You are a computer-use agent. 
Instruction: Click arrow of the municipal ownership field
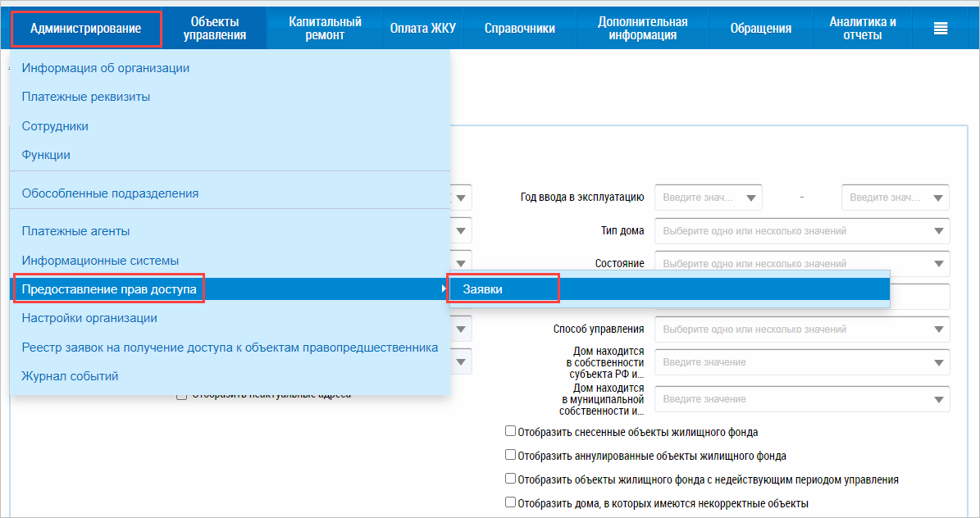pyautogui.click(x=938, y=400)
